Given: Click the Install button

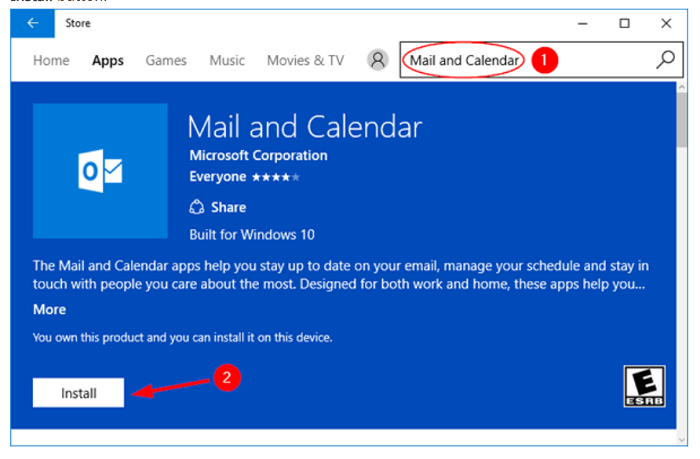Looking at the screenshot, I should tap(79, 393).
